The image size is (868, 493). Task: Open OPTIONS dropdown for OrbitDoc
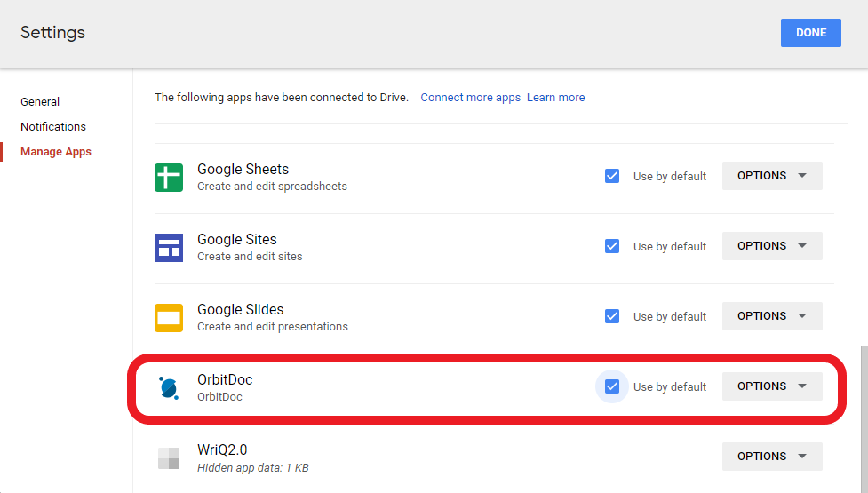[772, 386]
